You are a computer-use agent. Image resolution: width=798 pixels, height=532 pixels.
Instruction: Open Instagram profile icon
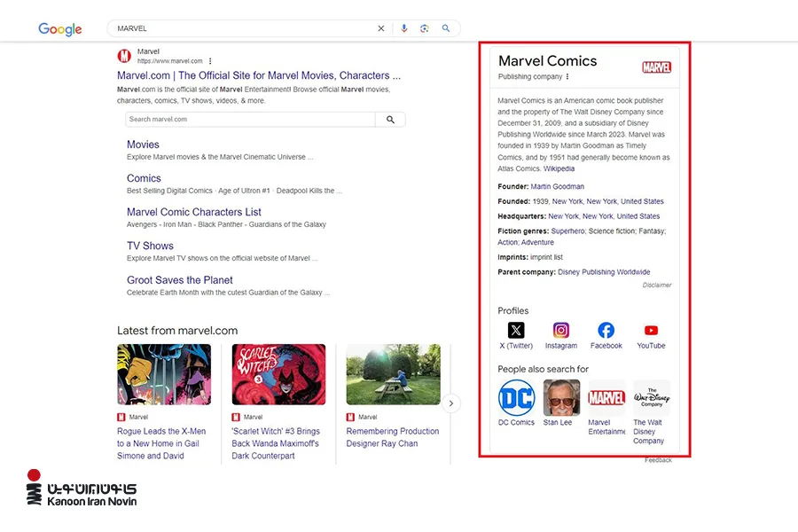[561, 331]
